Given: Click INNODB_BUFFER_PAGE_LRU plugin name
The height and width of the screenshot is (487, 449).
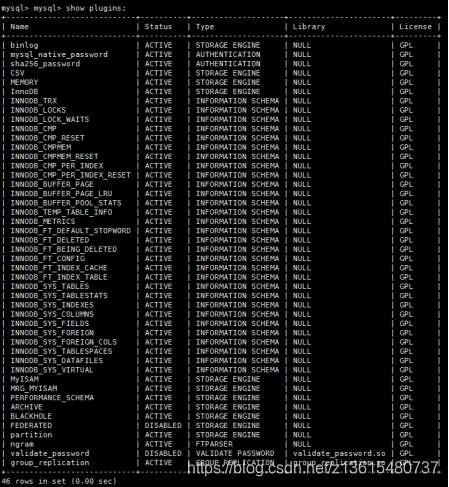Looking at the screenshot, I should pos(61,194).
